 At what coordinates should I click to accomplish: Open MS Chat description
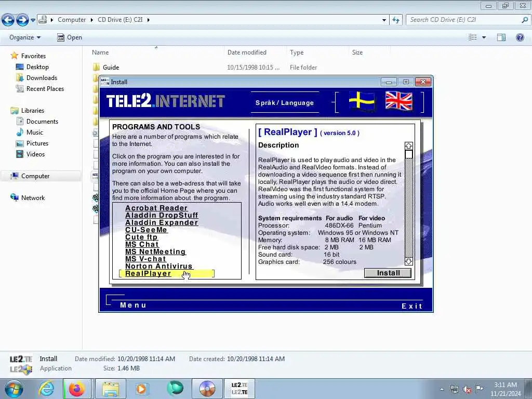pos(142,244)
